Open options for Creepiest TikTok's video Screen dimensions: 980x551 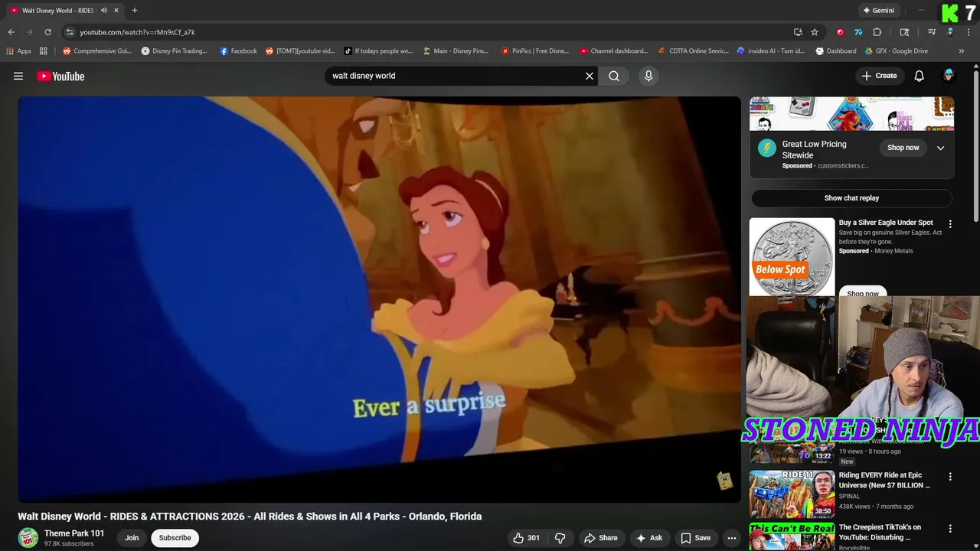(950, 529)
